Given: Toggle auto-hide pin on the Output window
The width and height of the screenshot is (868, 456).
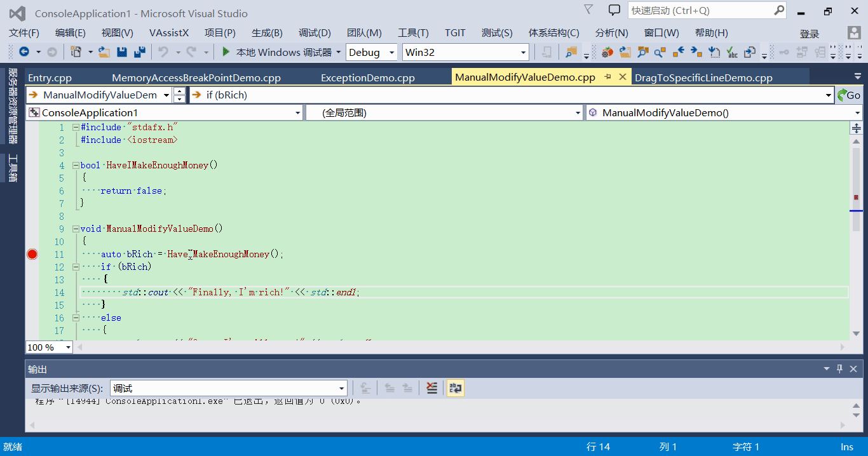Looking at the screenshot, I should pyautogui.click(x=839, y=368).
